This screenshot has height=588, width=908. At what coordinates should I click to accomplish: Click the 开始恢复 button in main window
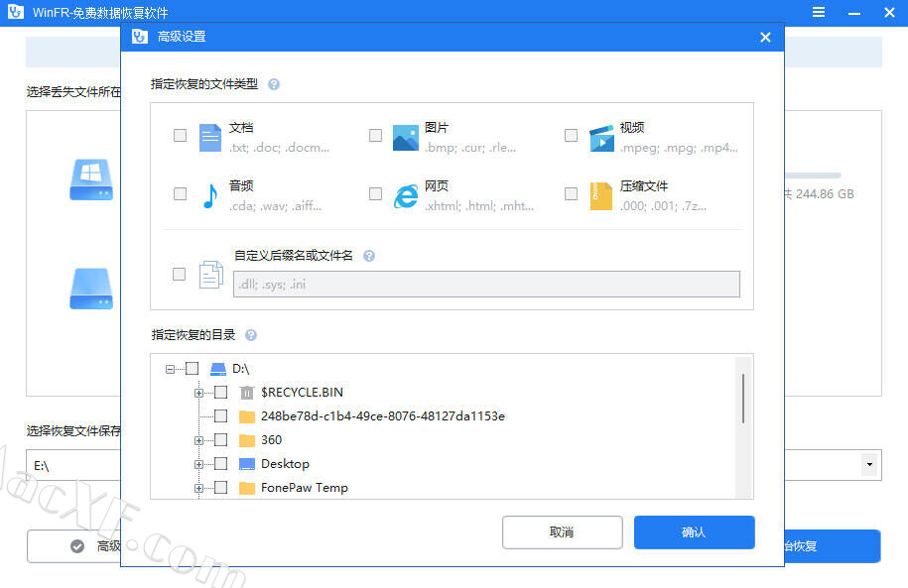pos(832,546)
